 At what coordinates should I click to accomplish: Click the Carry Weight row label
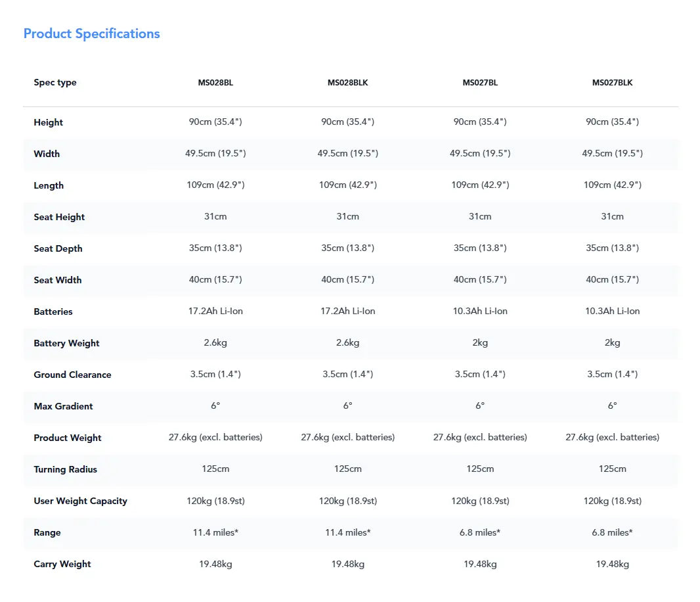(62, 564)
